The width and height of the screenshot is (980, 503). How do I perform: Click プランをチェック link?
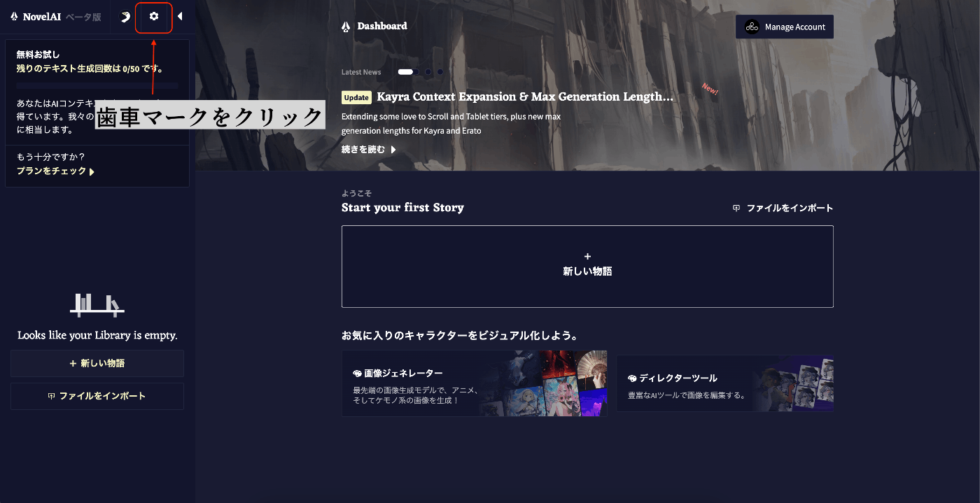pyautogui.click(x=51, y=171)
